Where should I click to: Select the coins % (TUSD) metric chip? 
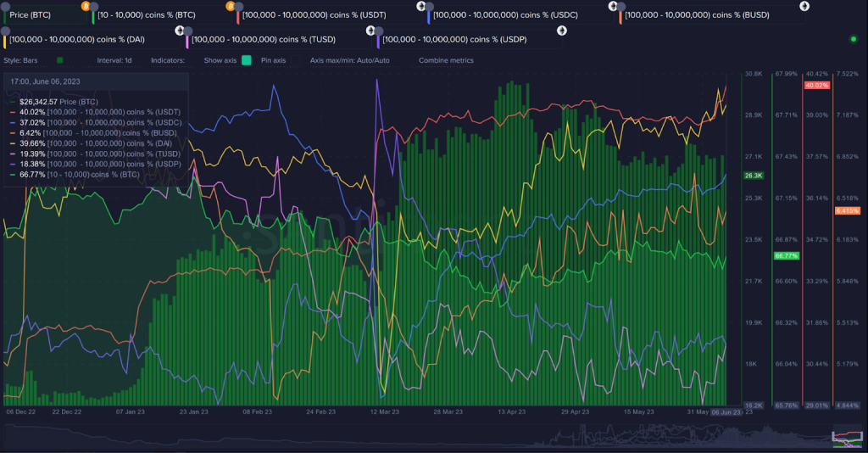[278, 39]
